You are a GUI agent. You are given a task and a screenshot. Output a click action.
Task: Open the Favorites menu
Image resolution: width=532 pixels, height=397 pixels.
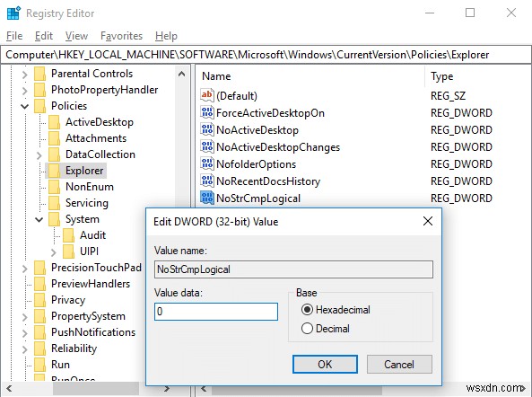click(121, 36)
